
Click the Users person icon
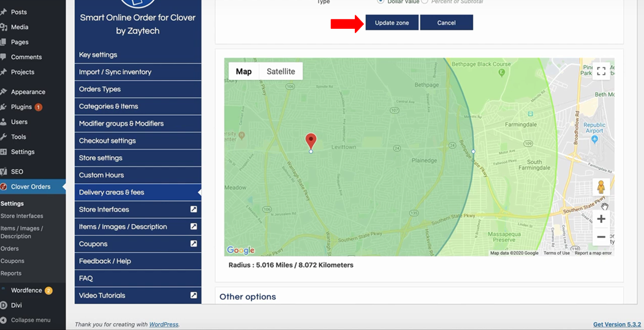(x=3, y=122)
